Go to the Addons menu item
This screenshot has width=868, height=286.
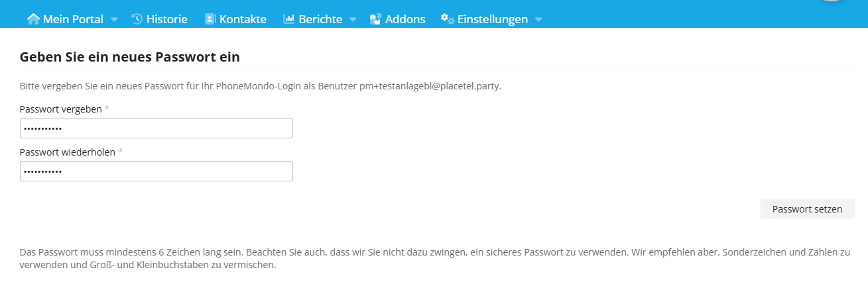coord(404,19)
